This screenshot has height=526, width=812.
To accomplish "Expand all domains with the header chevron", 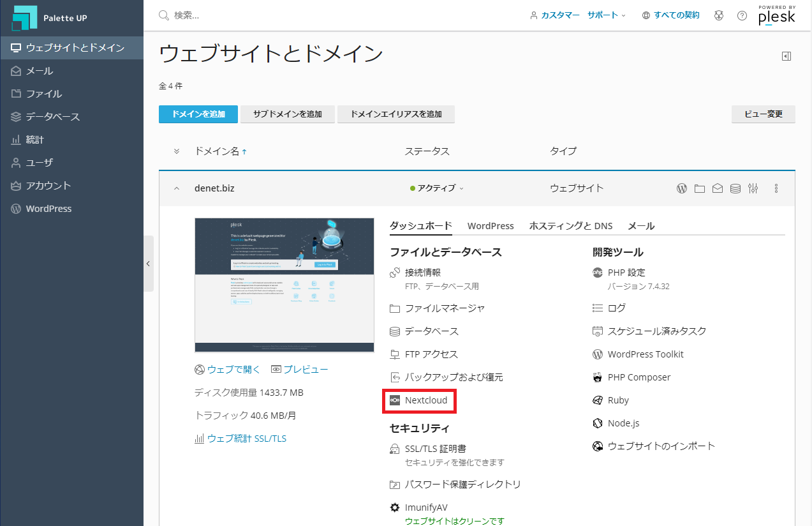I will 177,151.
